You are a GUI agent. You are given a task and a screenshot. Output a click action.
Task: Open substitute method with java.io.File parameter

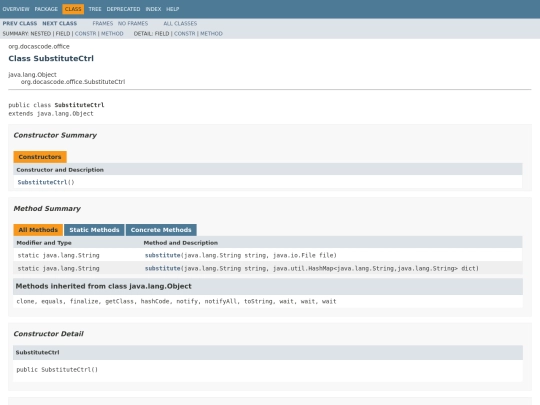[163, 255]
